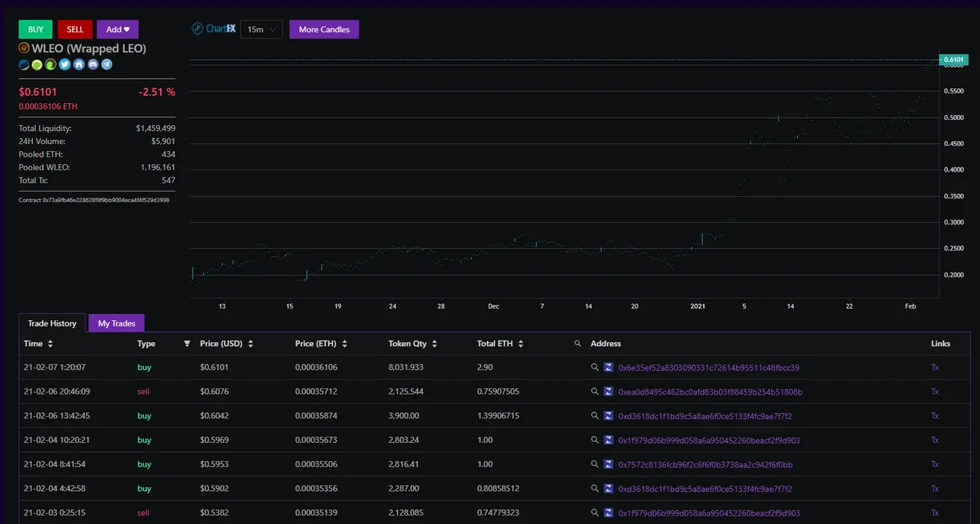Click the 0.00036106 ETH price text

tap(48, 106)
